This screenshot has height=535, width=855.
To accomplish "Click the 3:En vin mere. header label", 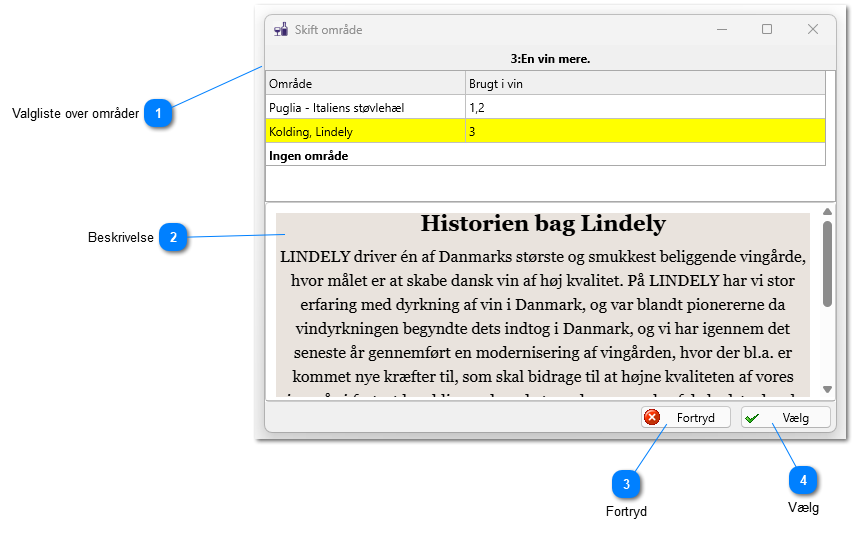I will pyautogui.click(x=550, y=59).
